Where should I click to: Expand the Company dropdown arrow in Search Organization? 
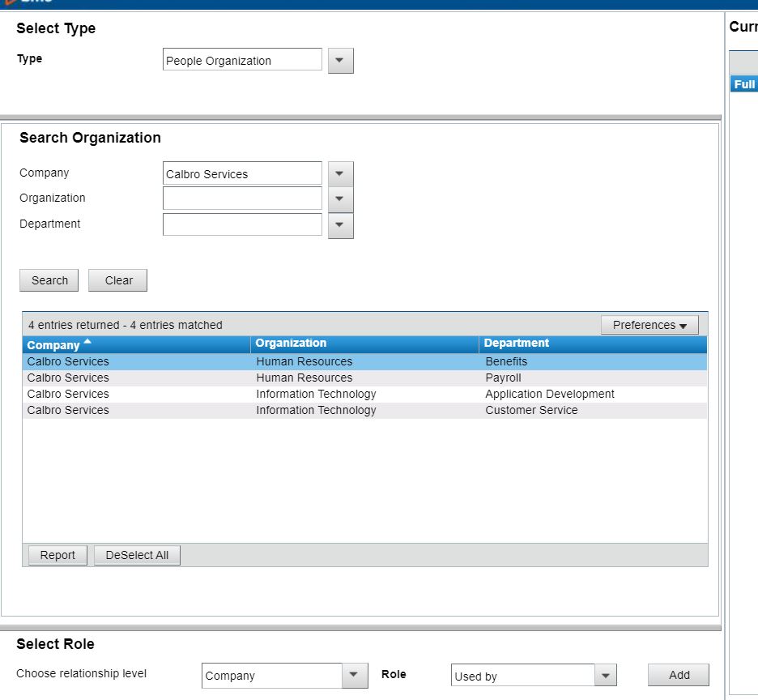coord(340,174)
